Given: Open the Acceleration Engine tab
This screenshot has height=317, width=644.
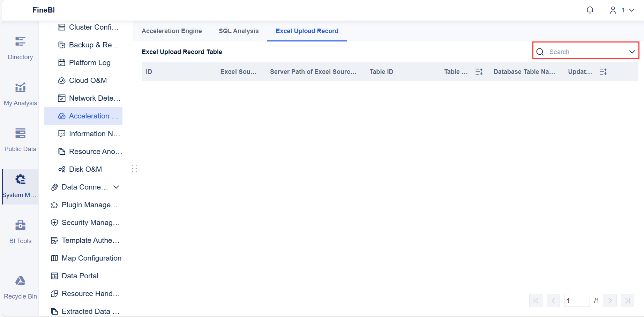Looking at the screenshot, I should point(172,31).
